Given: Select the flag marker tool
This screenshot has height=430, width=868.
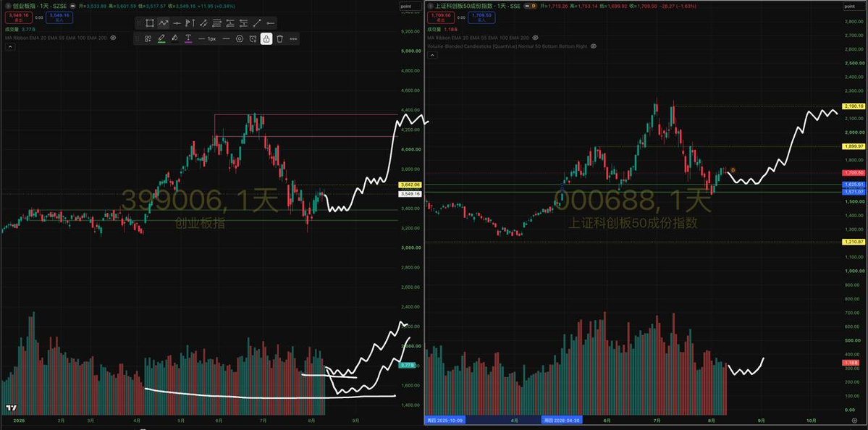Looking at the screenshot, I should point(190,23).
